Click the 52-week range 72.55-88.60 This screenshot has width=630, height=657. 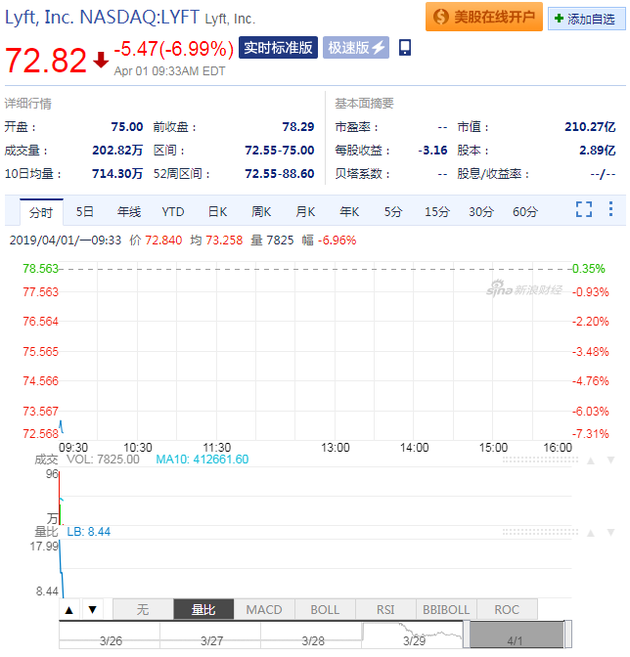point(279,173)
